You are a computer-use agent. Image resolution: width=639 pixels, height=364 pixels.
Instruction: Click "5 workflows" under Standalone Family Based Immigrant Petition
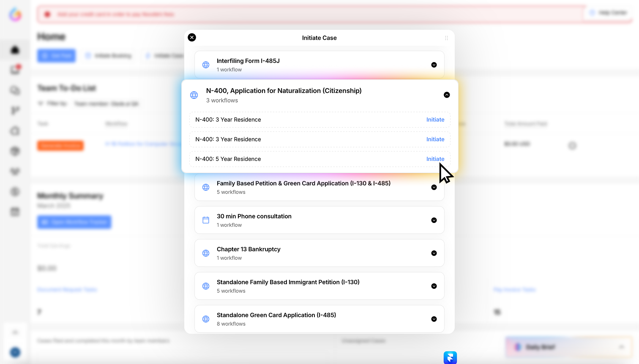pos(231,291)
